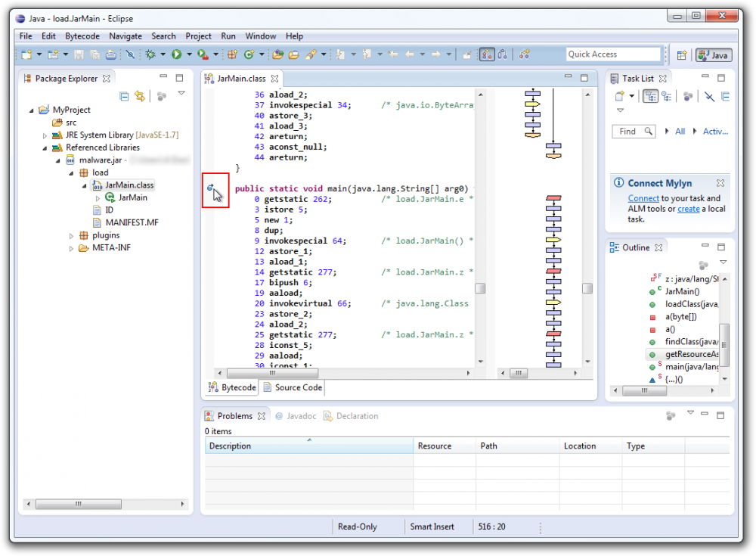756x556 pixels.
Task: Click the Debug bug icon in toolbar
Action: click(150, 54)
